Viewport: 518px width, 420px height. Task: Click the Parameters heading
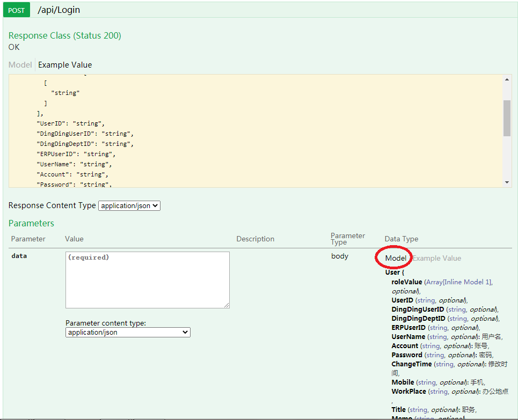click(x=31, y=223)
